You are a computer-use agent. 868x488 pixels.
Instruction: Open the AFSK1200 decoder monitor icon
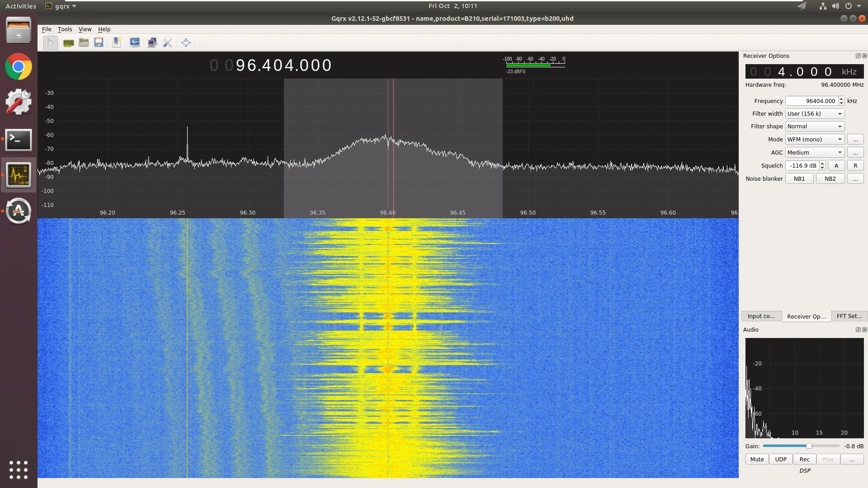[x=135, y=42]
